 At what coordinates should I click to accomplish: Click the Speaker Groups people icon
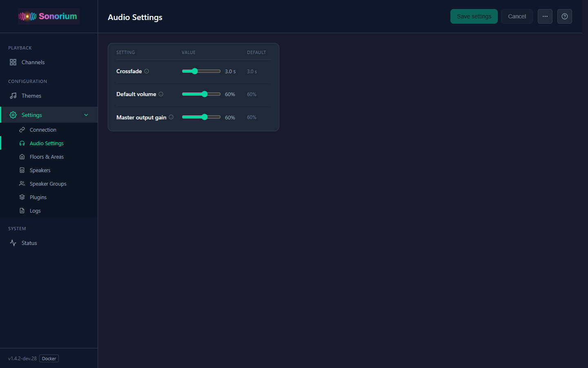pos(22,184)
